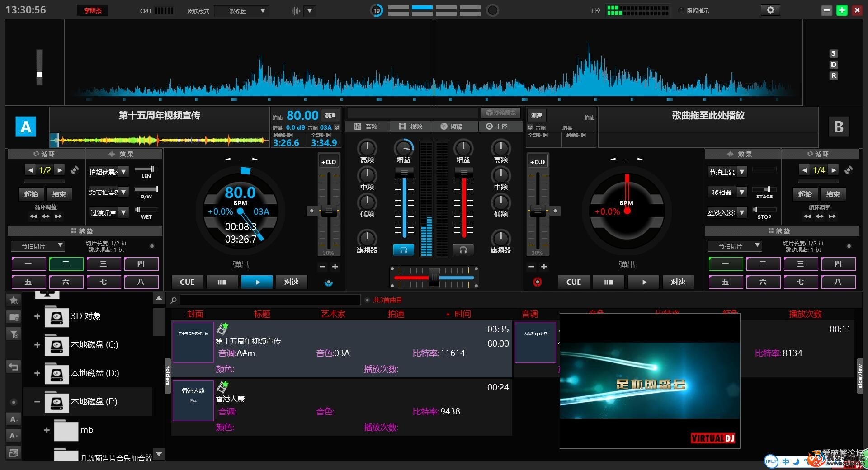Screen dimensions: 868x470
Task: Click the blue sync lock icon on deck A
Action: (329, 282)
